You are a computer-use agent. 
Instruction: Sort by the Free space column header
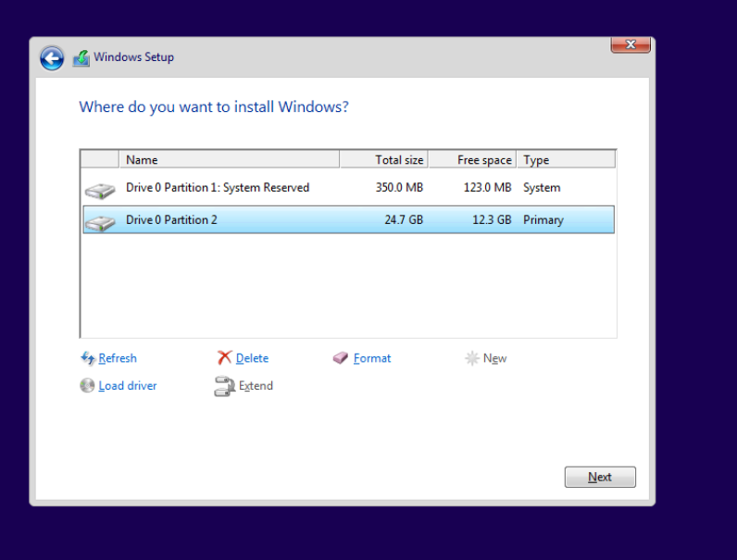point(472,160)
